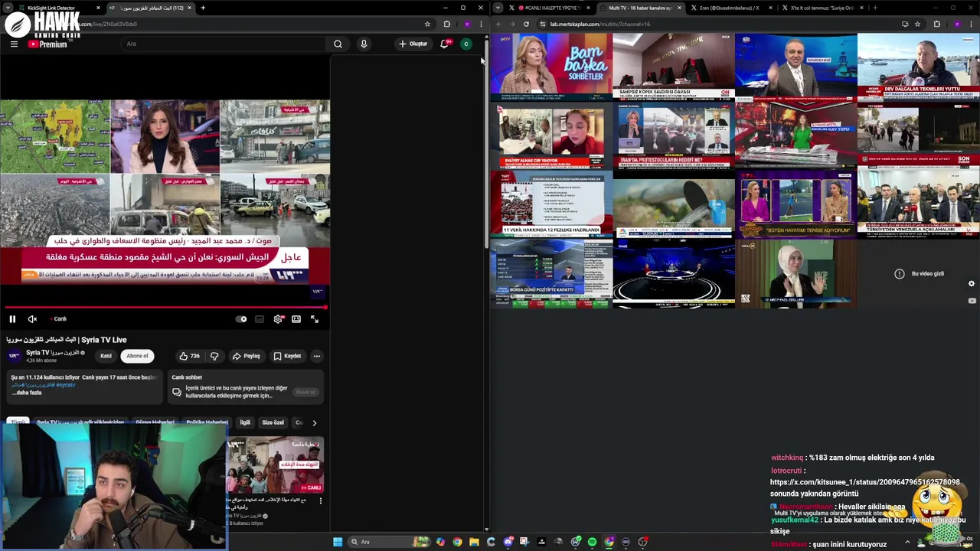Toggle YouTube autoplay switch

pyautogui.click(x=241, y=319)
